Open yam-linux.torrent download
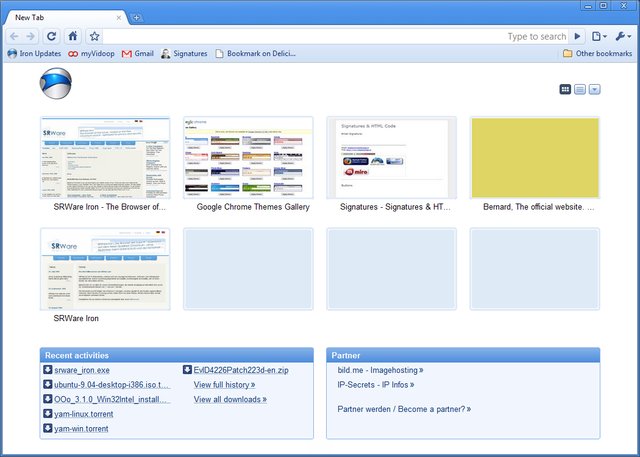Screen dimensions: 640x457 pyautogui.click(x=84, y=414)
